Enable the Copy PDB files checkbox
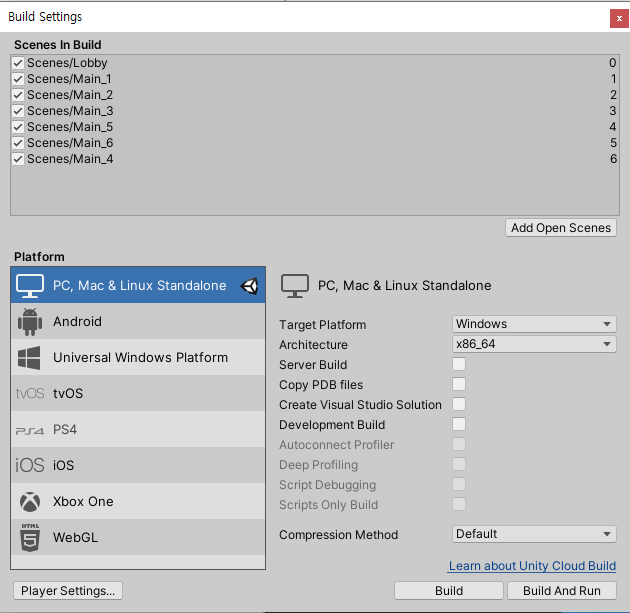Screen dimensions: 630x613 point(459,384)
